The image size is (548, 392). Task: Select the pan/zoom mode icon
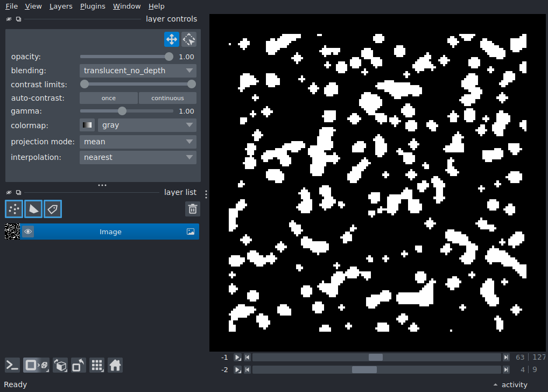tap(172, 39)
